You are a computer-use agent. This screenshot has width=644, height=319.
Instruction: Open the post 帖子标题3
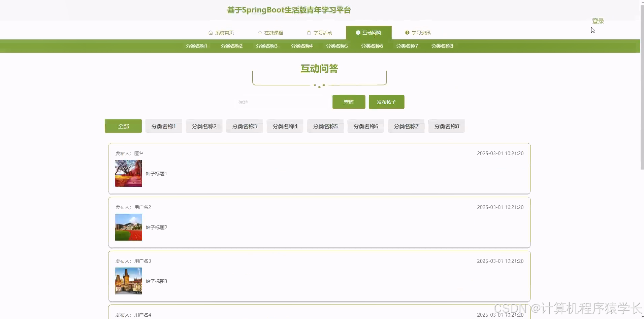click(x=156, y=281)
